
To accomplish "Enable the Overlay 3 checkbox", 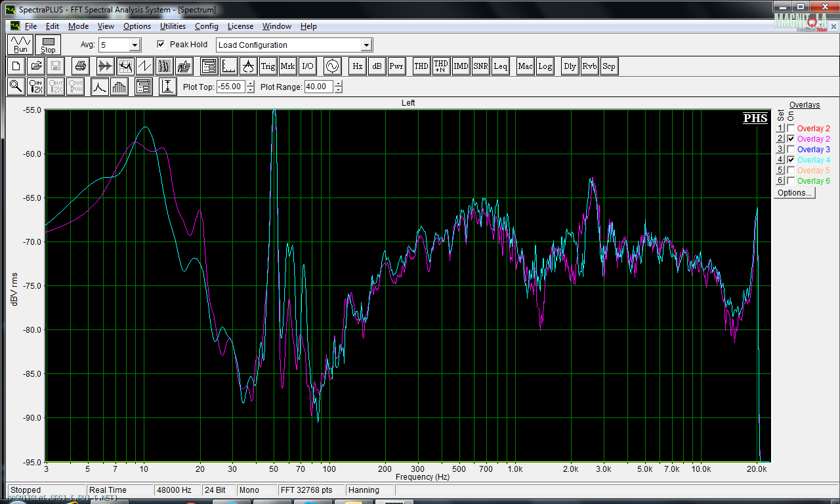I will [791, 150].
